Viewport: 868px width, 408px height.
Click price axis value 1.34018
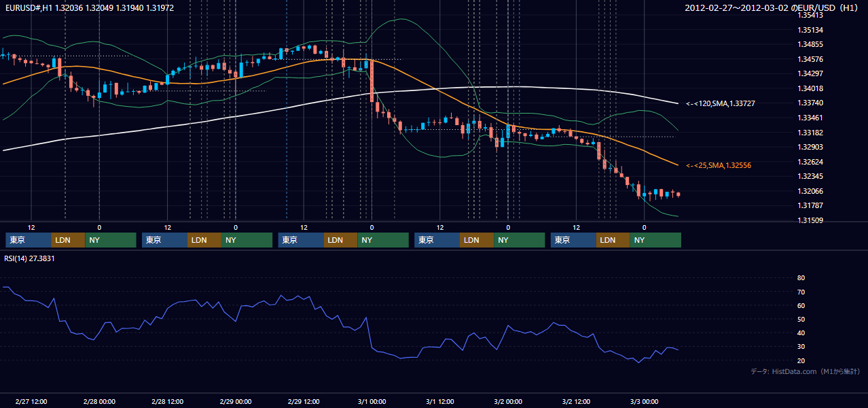pos(810,88)
